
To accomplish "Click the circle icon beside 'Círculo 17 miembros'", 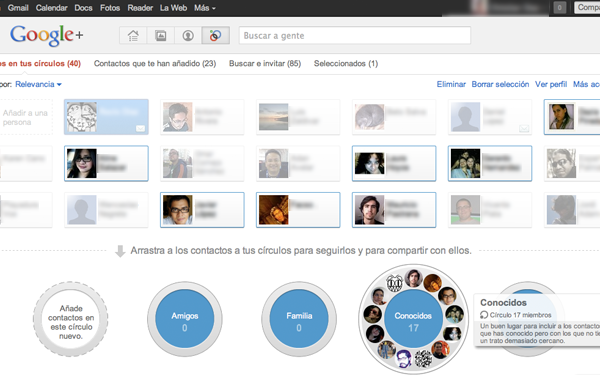I will tap(484, 315).
